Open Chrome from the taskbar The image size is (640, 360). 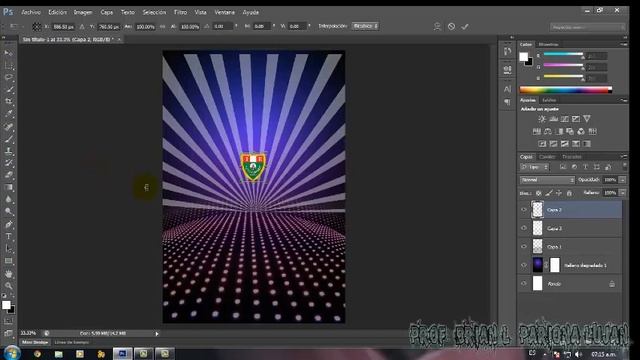38,354
